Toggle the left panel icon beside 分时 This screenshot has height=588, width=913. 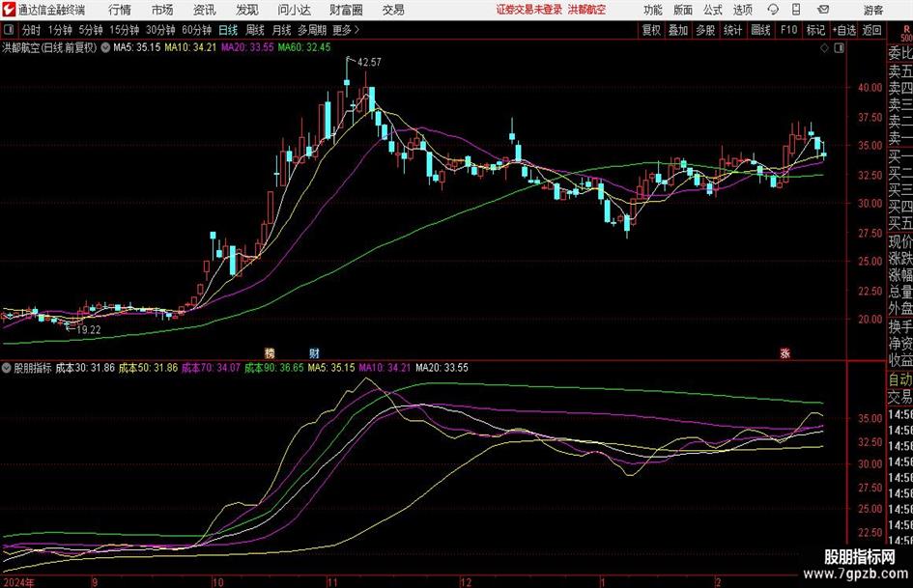[9, 30]
